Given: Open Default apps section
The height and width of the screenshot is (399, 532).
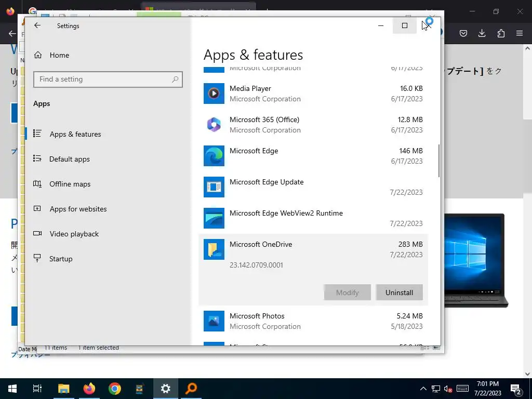Looking at the screenshot, I should [x=70, y=159].
